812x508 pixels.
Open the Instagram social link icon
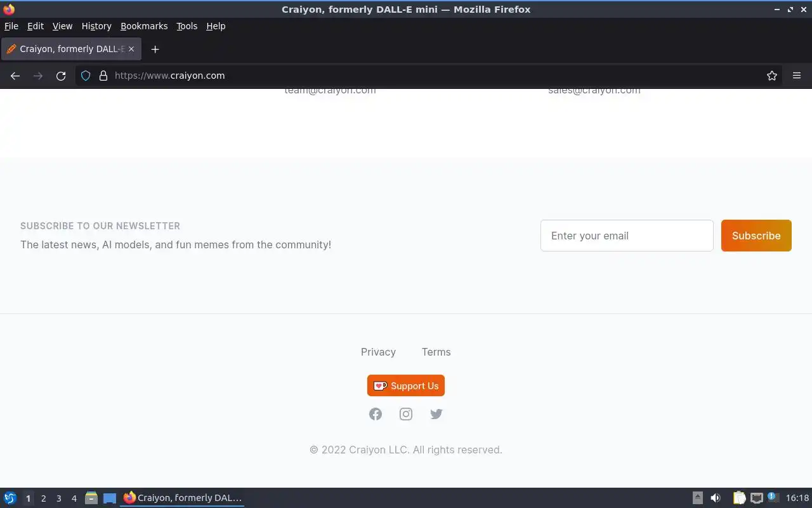click(x=406, y=414)
